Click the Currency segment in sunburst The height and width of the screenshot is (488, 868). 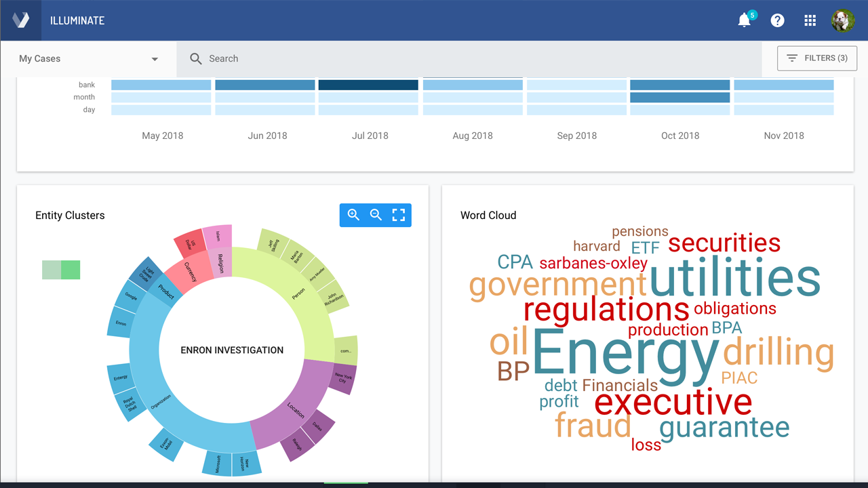[x=191, y=272]
